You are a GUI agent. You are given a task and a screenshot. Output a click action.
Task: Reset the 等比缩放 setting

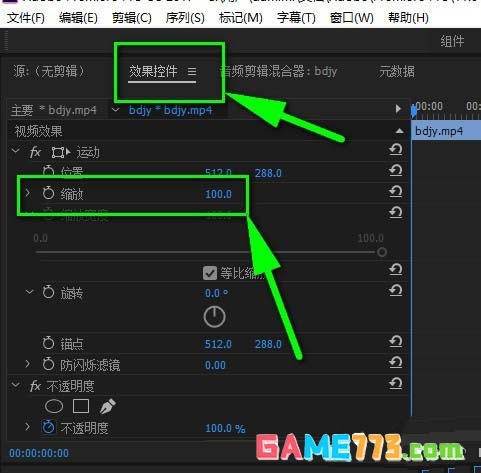coord(396,269)
